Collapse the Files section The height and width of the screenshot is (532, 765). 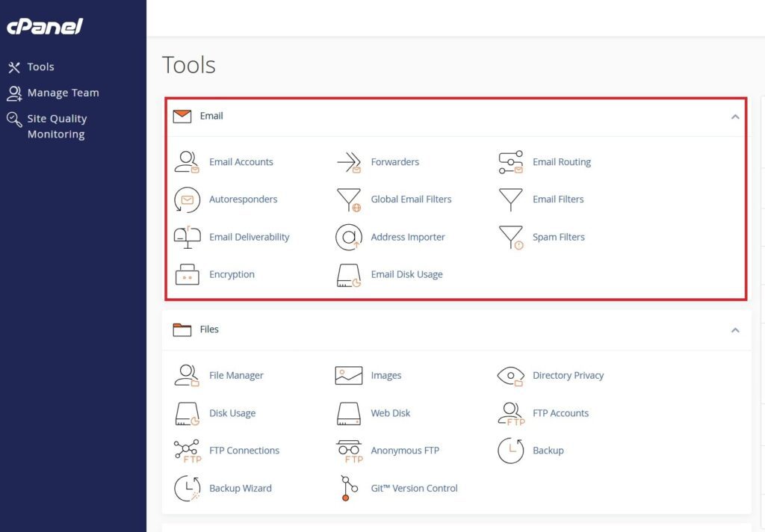[x=735, y=330]
